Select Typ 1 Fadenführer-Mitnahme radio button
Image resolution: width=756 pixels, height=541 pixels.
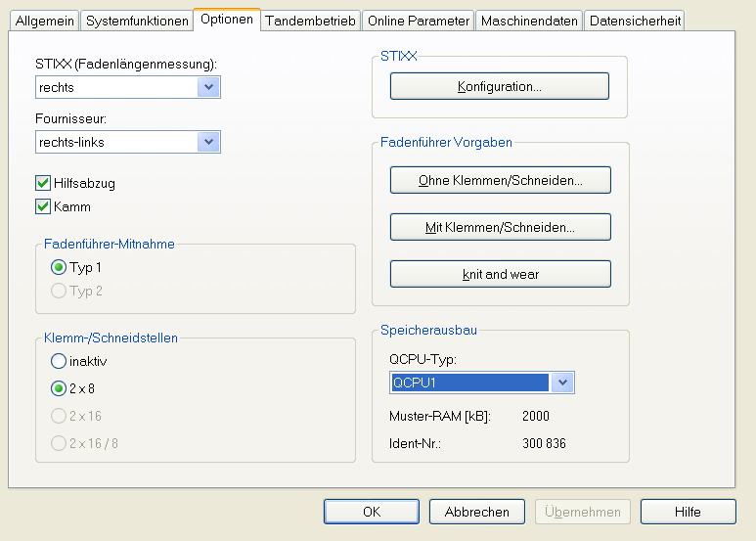(x=59, y=267)
